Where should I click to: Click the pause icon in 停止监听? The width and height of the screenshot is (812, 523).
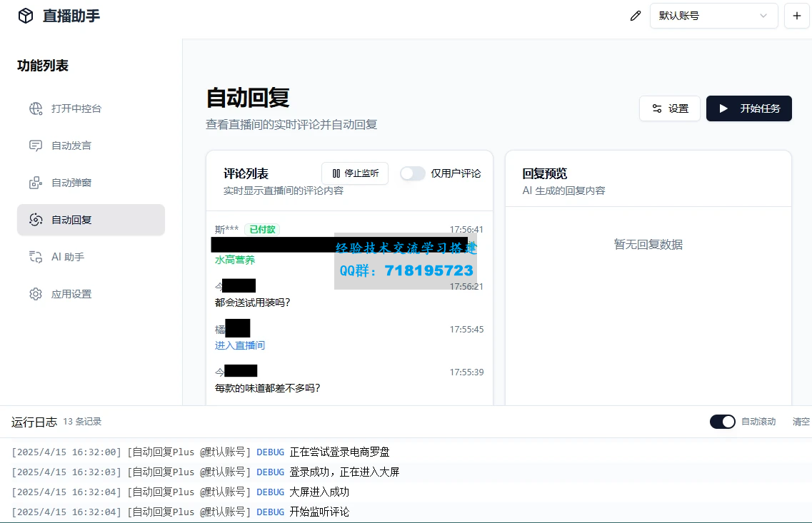pyautogui.click(x=336, y=173)
